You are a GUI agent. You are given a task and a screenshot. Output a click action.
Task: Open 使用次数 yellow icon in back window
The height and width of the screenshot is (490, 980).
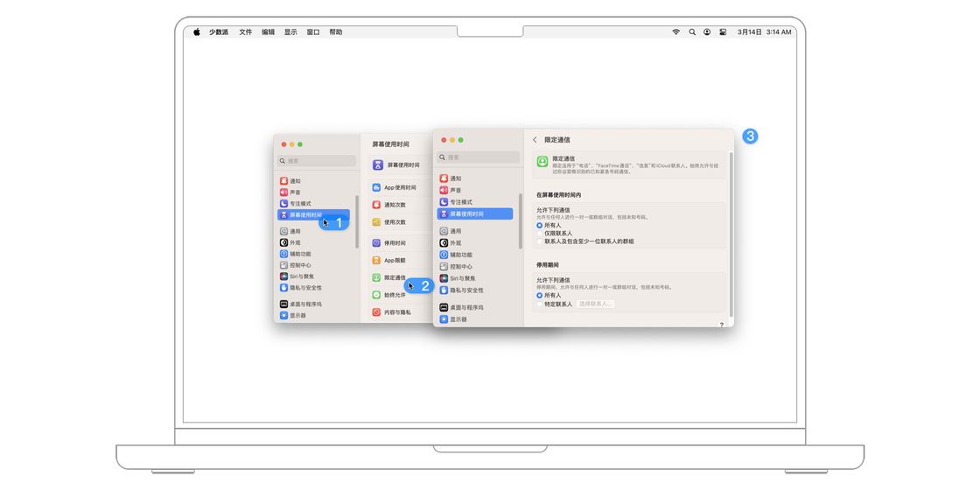click(x=376, y=222)
